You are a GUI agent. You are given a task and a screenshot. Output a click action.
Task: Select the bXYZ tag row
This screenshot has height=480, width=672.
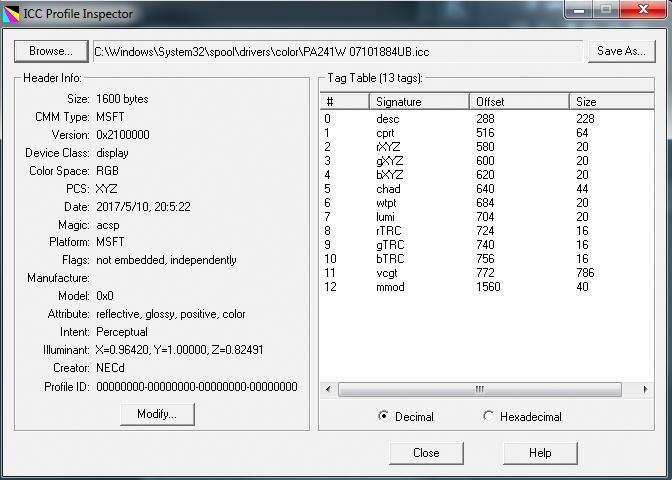pos(486,175)
